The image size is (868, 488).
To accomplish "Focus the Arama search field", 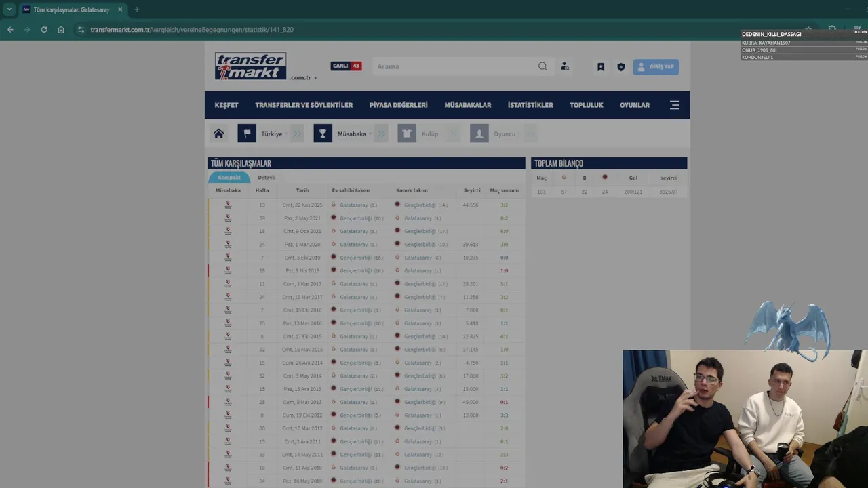I will [x=454, y=66].
